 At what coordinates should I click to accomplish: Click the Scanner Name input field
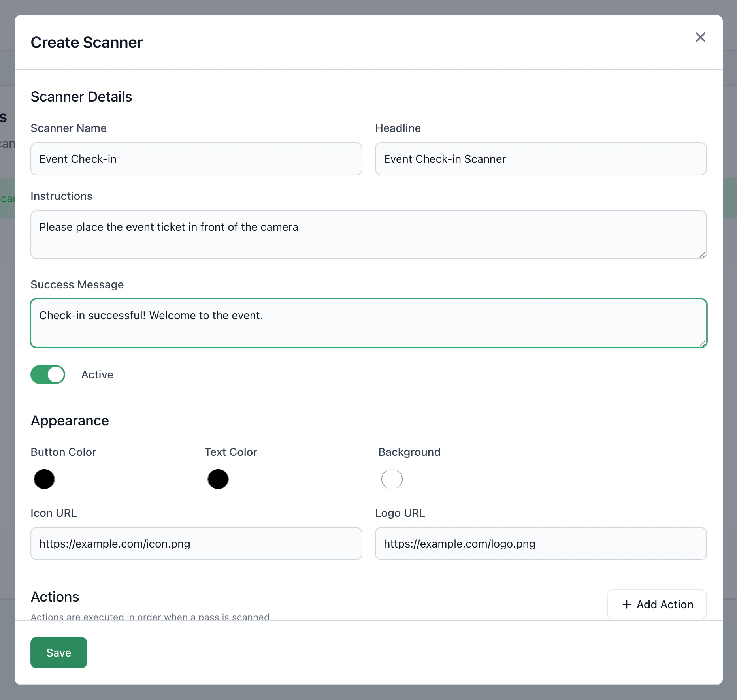click(196, 159)
